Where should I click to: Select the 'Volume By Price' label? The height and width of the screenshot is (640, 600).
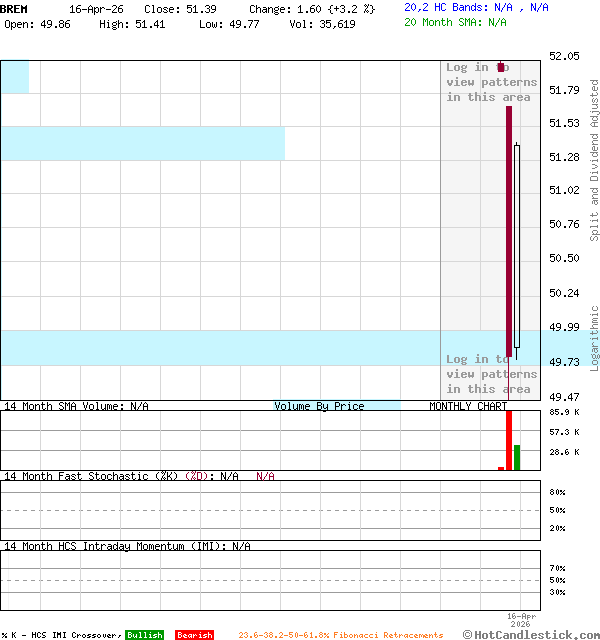coord(319,406)
